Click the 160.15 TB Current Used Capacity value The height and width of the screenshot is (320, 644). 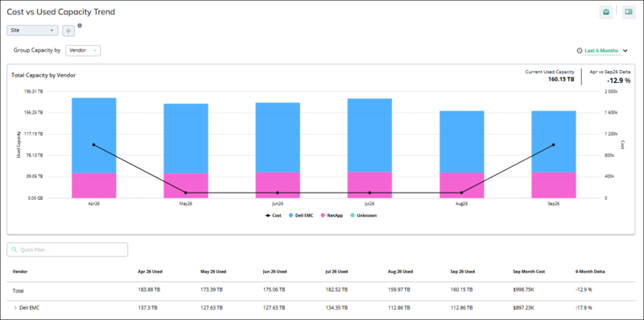(561, 79)
